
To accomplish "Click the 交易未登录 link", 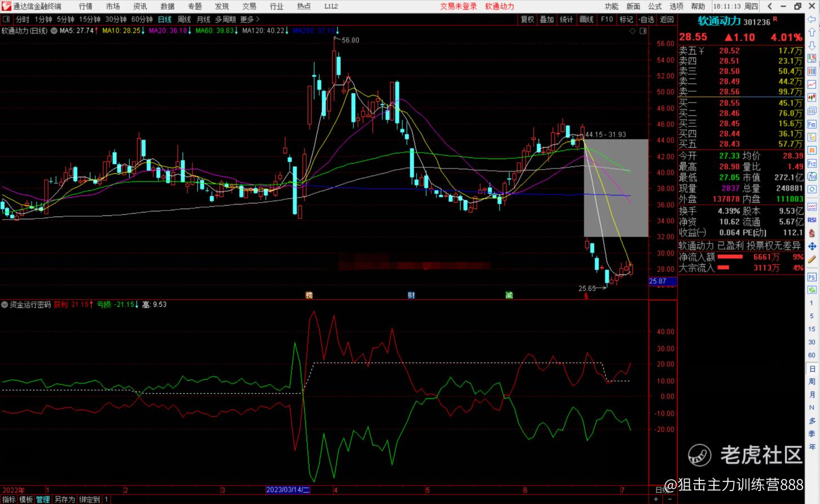I will [x=459, y=6].
